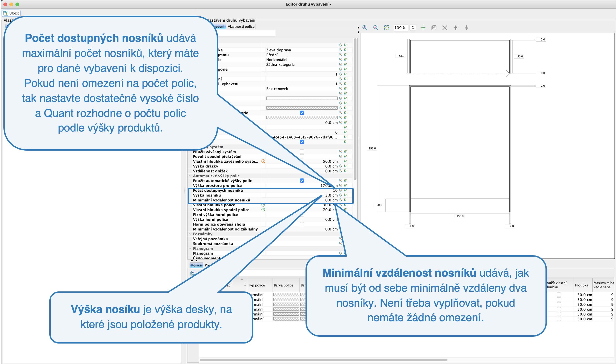Click the pin icon in Žádná kategorie row
Image resolution: width=616 pixels, height=364 pixels.
pyautogui.click(x=345, y=64)
